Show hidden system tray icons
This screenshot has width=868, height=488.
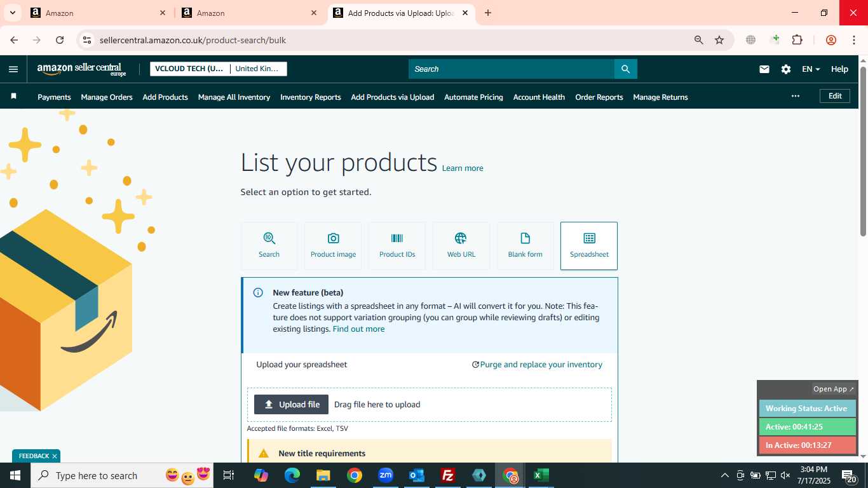tap(724, 475)
